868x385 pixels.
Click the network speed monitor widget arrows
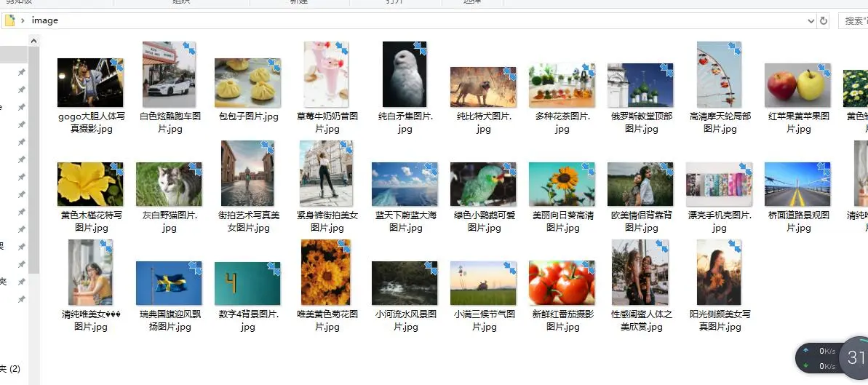pyautogui.click(x=806, y=358)
